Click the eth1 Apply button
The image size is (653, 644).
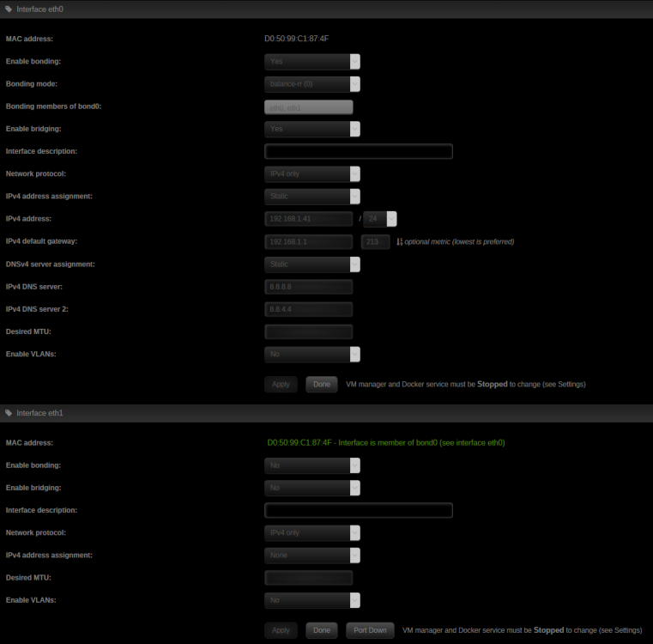pos(281,630)
